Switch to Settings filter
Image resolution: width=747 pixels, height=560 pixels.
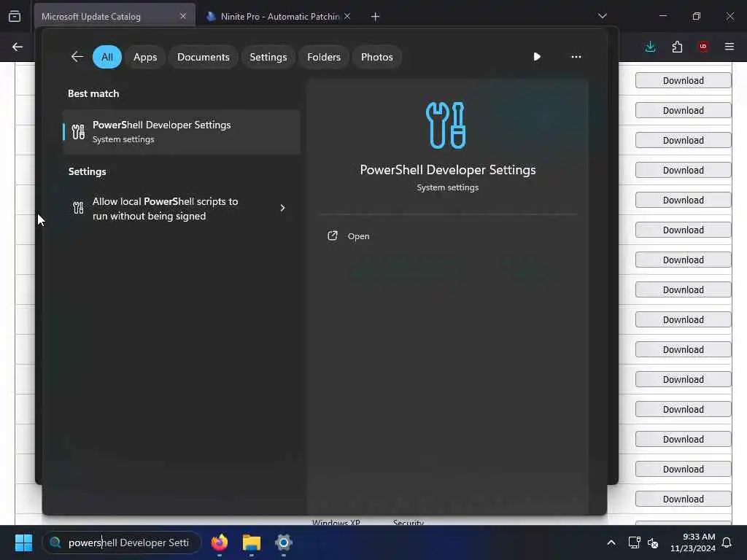tap(268, 57)
